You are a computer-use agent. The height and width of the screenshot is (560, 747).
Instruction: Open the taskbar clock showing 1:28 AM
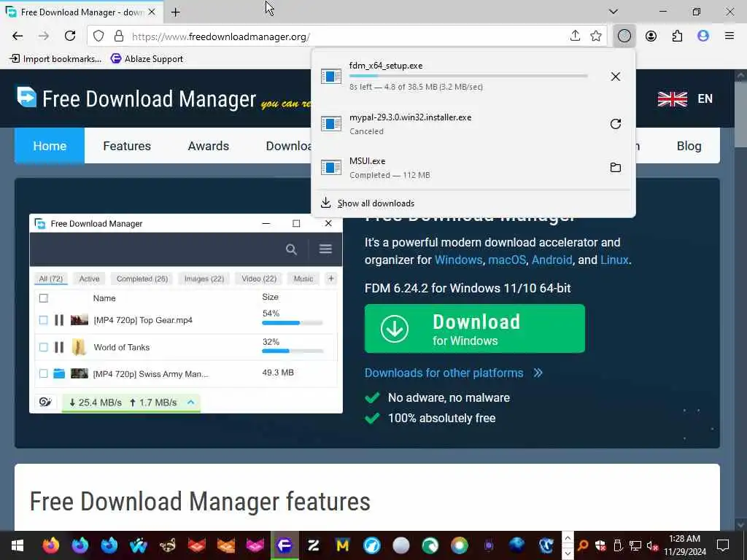(684, 545)
